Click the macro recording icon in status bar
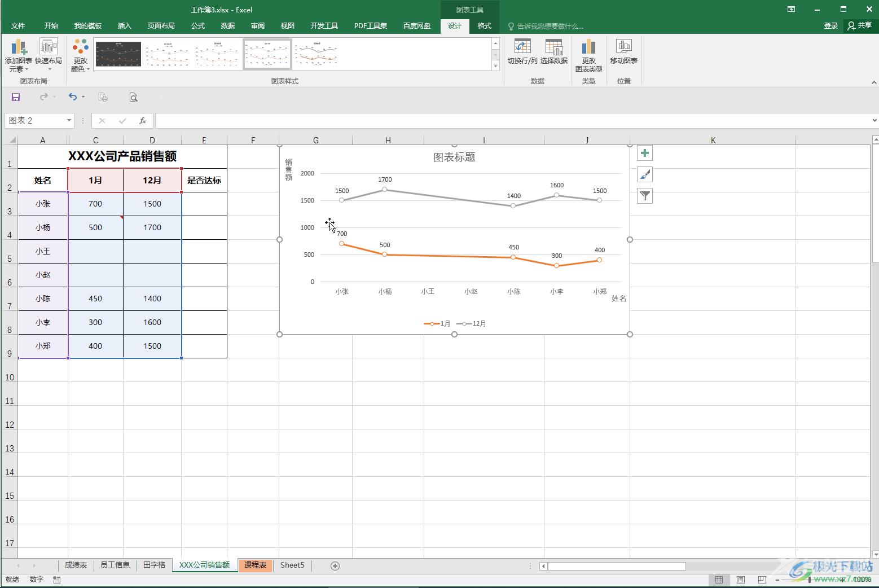The image size is (879, 588). click(56, 580)
